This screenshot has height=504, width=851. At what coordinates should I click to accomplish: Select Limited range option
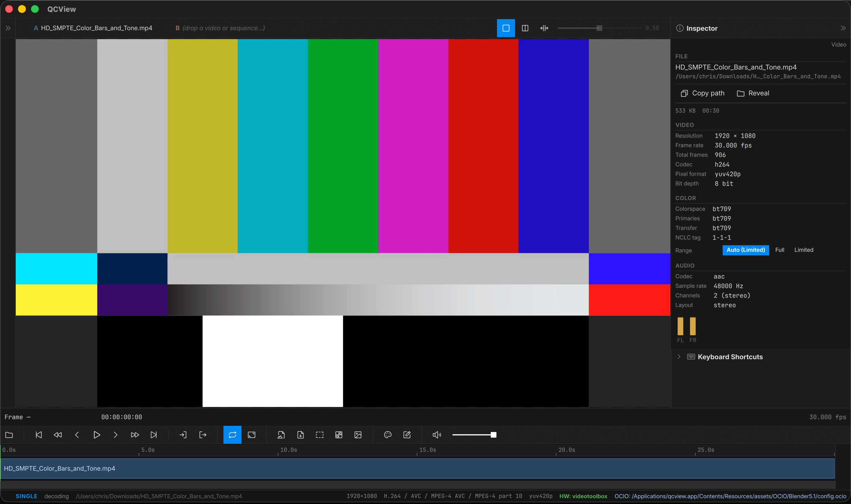coord(804,250)
